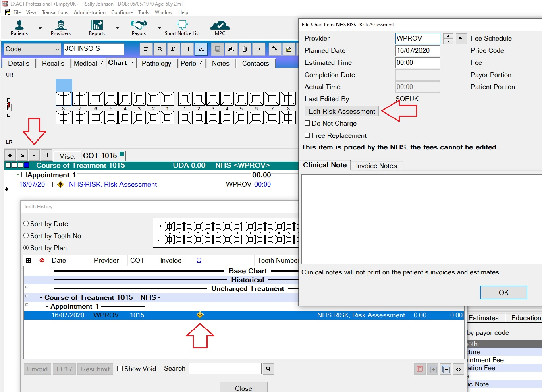Select Sort by Date option

pos(26,224)
